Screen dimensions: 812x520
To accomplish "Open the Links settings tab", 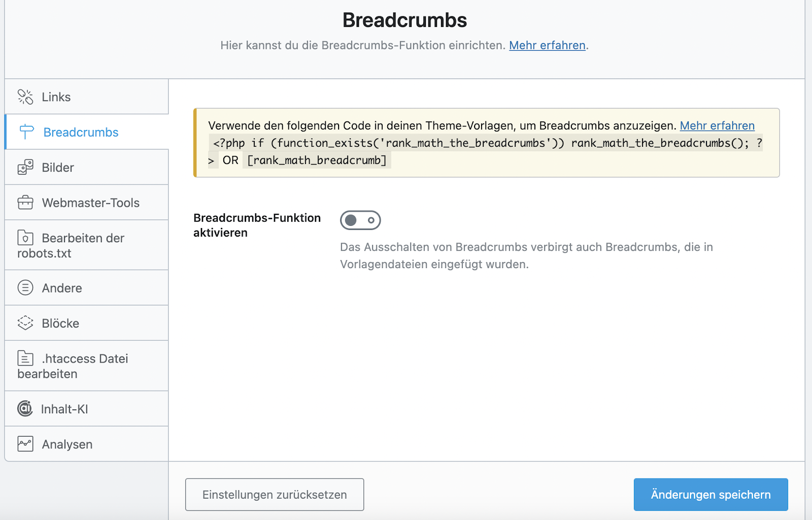I will coord(86,96).
